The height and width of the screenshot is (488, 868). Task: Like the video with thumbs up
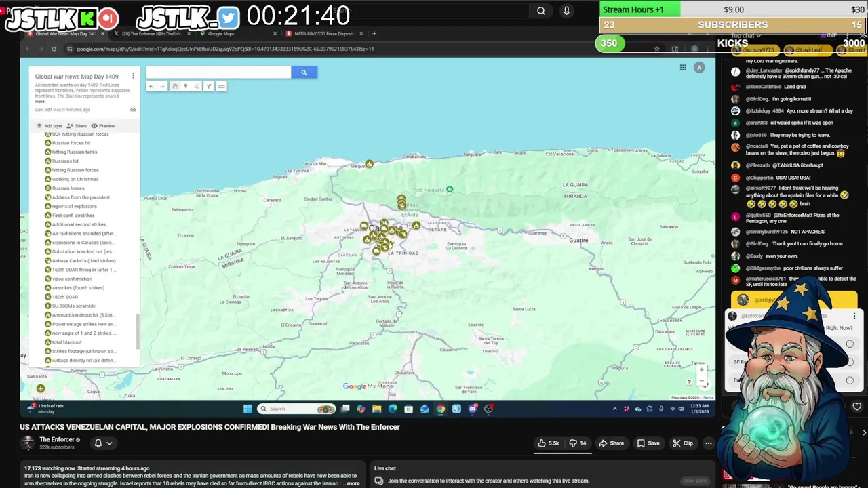tap(549, 443)
